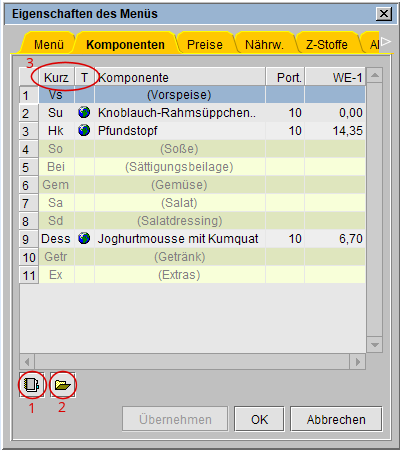The height and width of the screenshot is (450, 400).
Task: Click globe icon next to Joghurtmousse mit Kumquat
Action: (84, 238)
